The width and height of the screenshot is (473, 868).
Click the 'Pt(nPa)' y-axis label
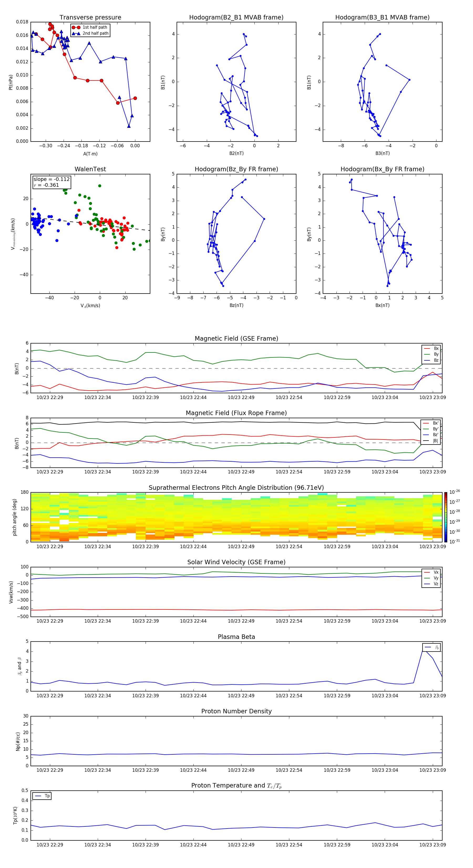[x=11, y=82]
